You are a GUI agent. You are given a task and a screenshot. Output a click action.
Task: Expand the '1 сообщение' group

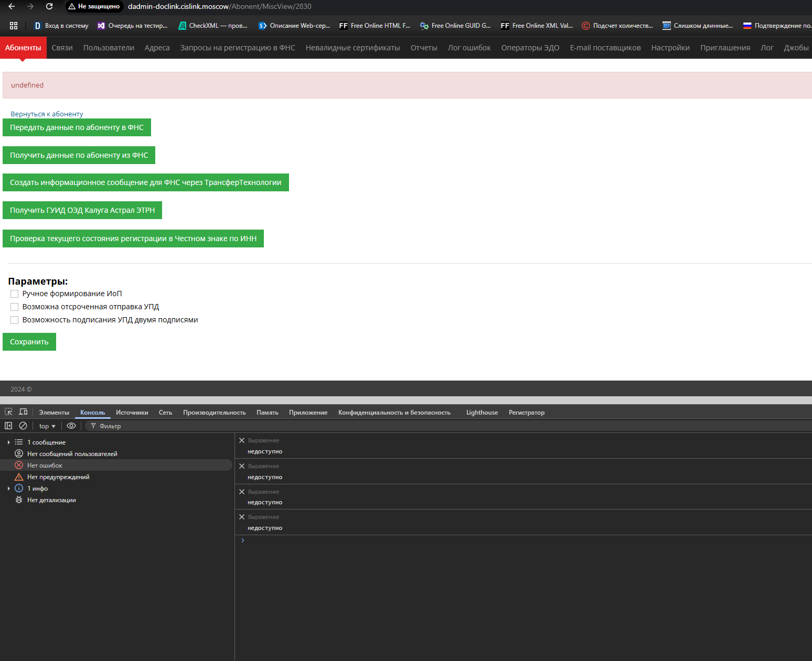pos(9,442)
